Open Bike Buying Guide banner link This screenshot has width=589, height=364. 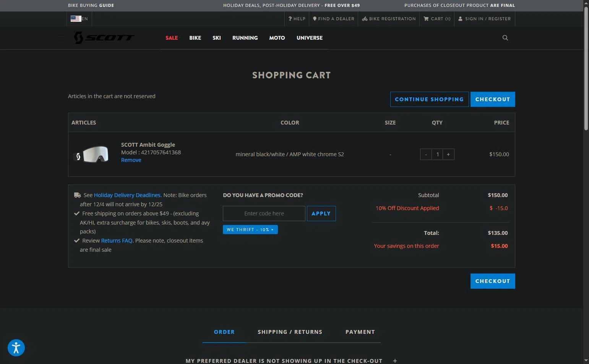point(91,5)
